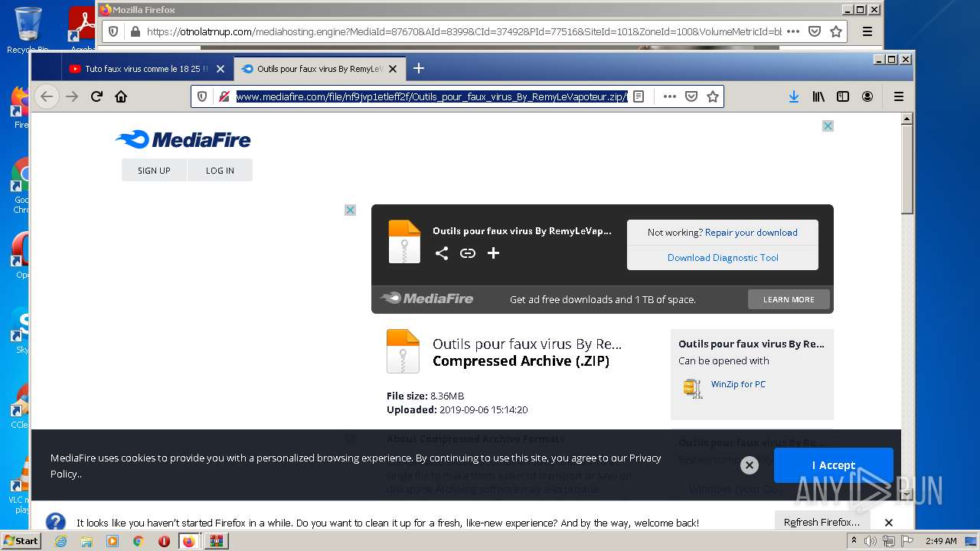980x551 pixels.
Task: Click the 2:49 AM taskbar clock
Action: (941, 541)
